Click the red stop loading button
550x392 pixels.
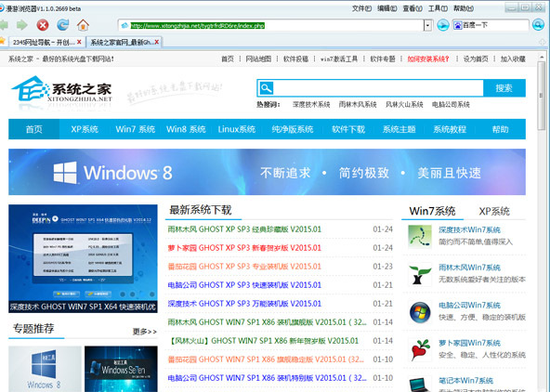click(x=43, y=25)
